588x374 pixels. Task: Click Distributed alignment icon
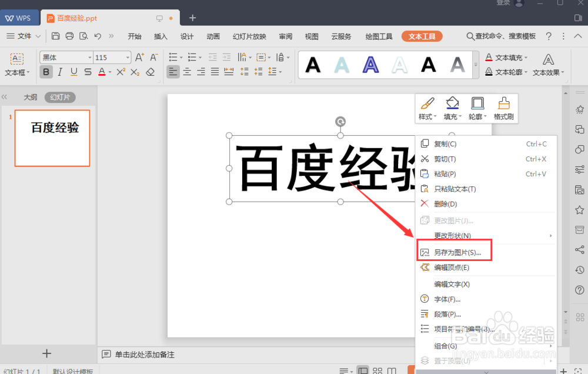coord(229,71)
